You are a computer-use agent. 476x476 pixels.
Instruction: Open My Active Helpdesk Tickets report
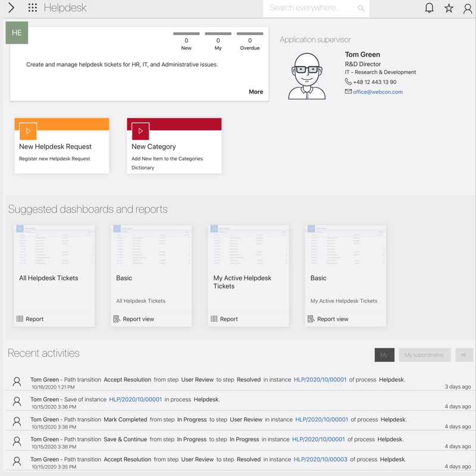click(x=248, y=282)
